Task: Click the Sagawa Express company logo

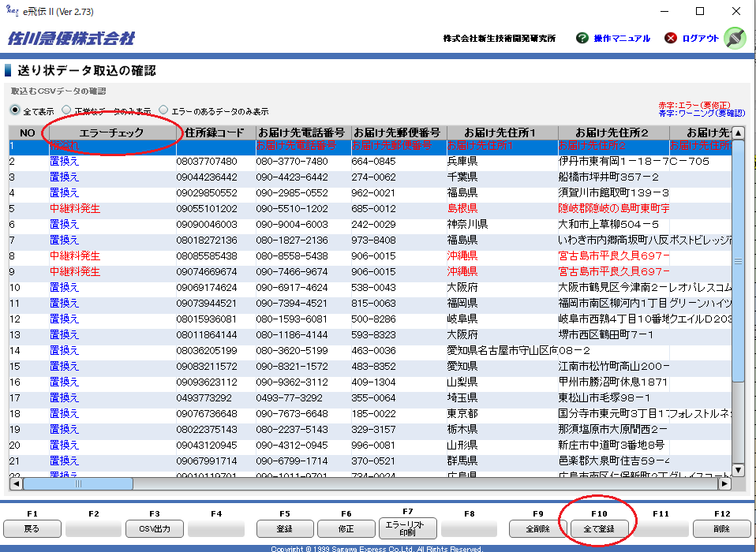Action: [71, 39]
